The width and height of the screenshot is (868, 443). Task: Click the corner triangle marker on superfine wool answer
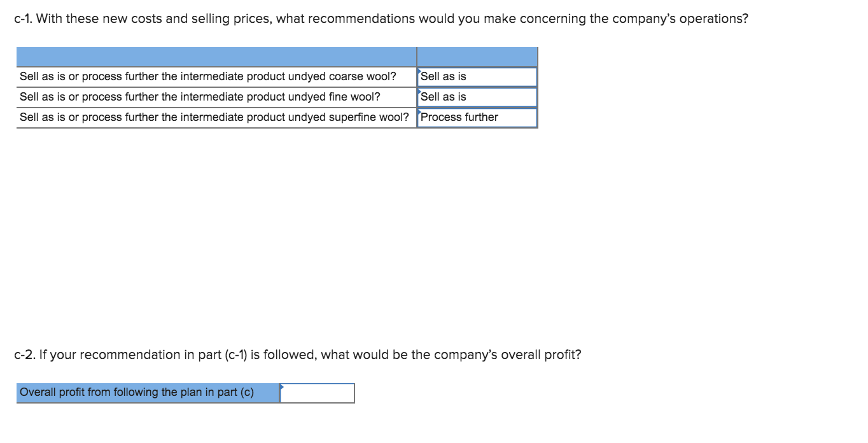(x=420, y=111)
